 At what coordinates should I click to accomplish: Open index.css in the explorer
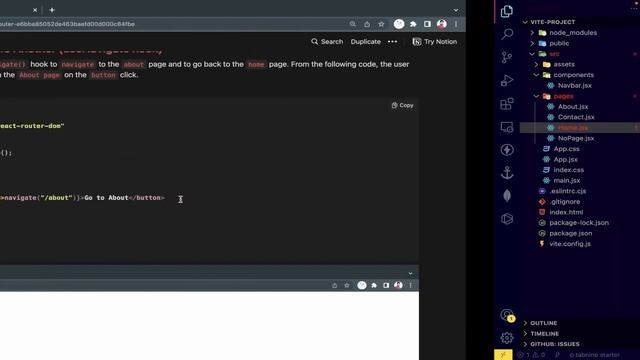(x=569, y=170)
